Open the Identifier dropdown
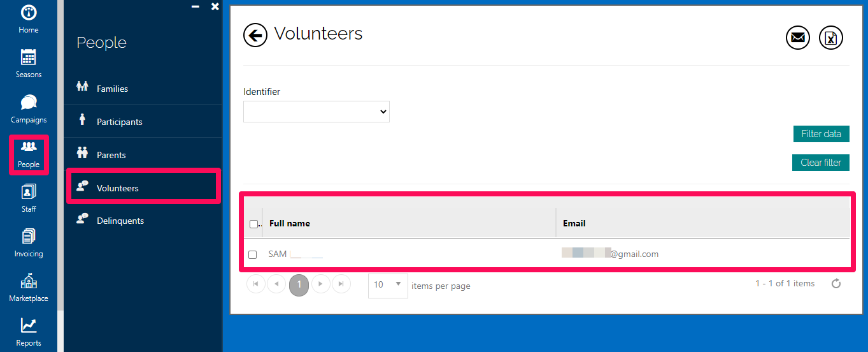Viewport: 868px width, 352px height. (317, 112)
